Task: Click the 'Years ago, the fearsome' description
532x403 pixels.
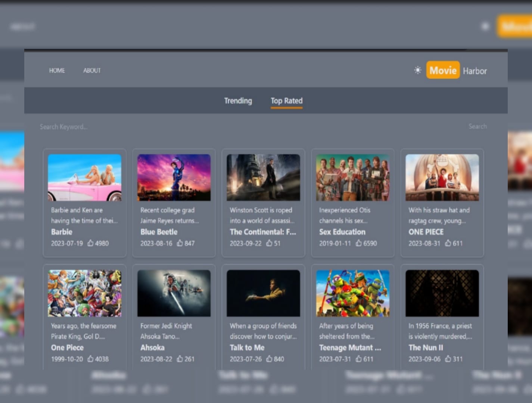Action: [84, 331]
